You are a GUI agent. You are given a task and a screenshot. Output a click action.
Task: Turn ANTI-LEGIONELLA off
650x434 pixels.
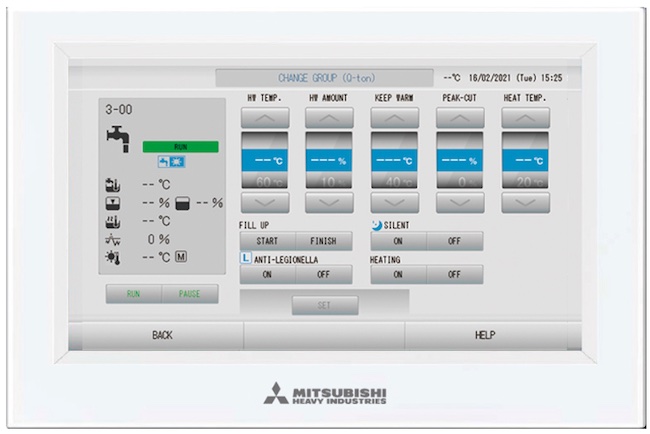(x=324, y=274)
